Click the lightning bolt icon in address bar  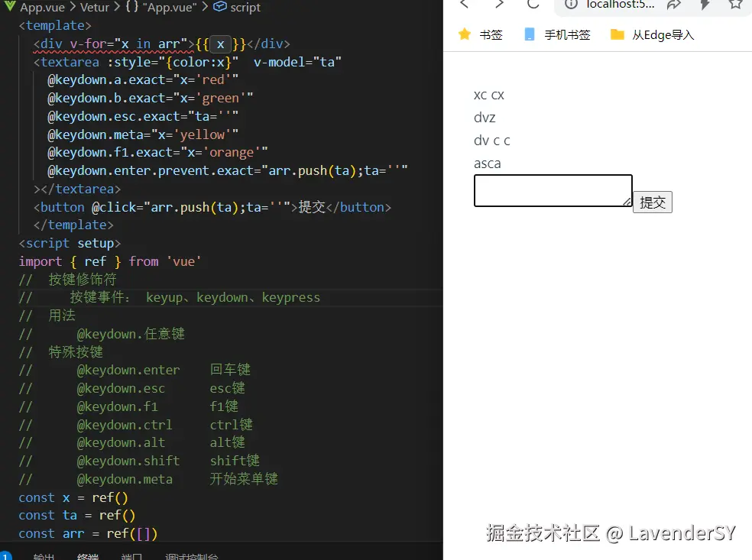tap(705, 5)
